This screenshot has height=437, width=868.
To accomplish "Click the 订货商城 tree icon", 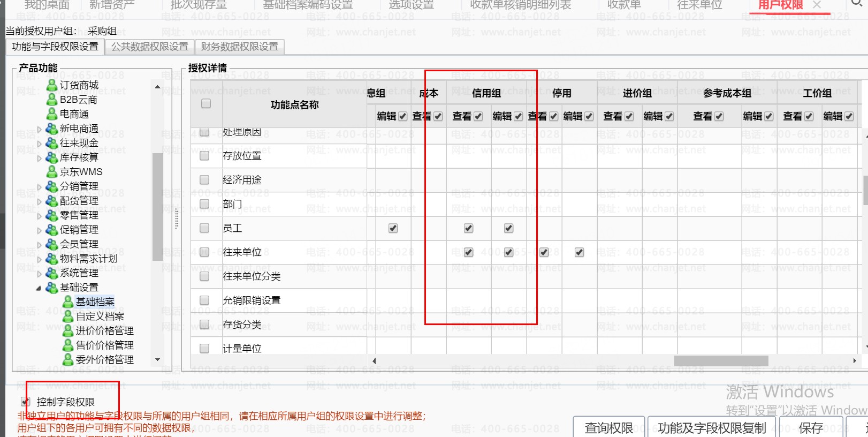I will tap(52, 85).
